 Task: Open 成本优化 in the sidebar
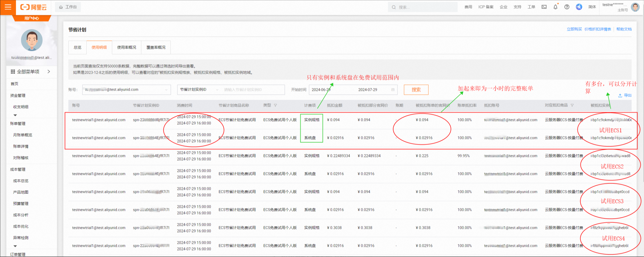coord(21,226)
